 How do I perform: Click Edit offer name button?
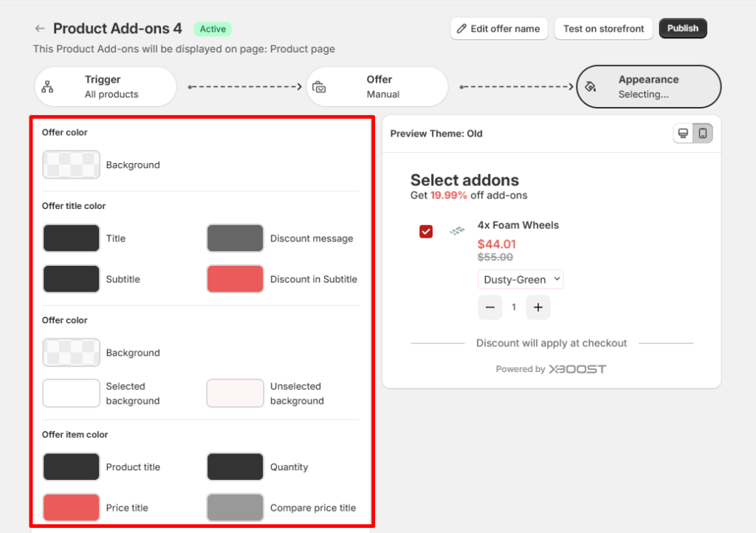(498, 29)
